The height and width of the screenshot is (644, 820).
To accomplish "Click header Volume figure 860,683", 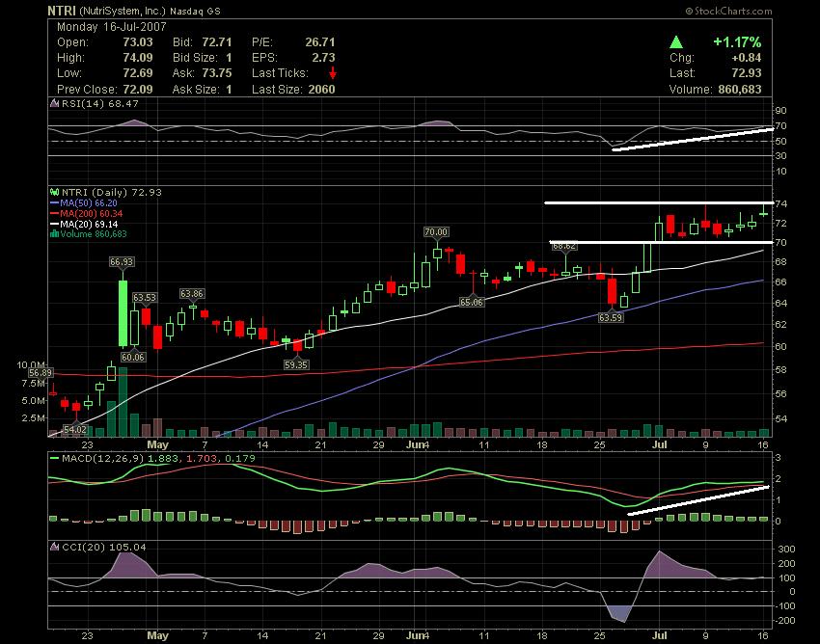I will tap(740, 90).
